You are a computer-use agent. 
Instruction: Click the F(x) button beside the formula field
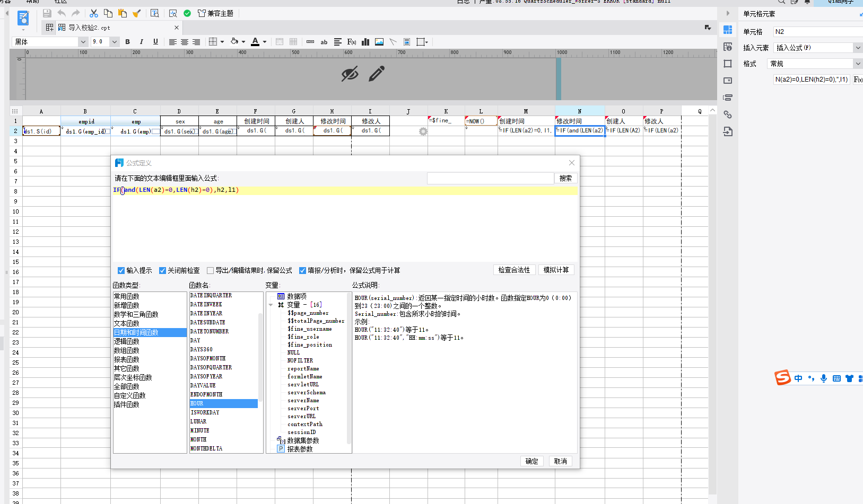tap(858, 79)
